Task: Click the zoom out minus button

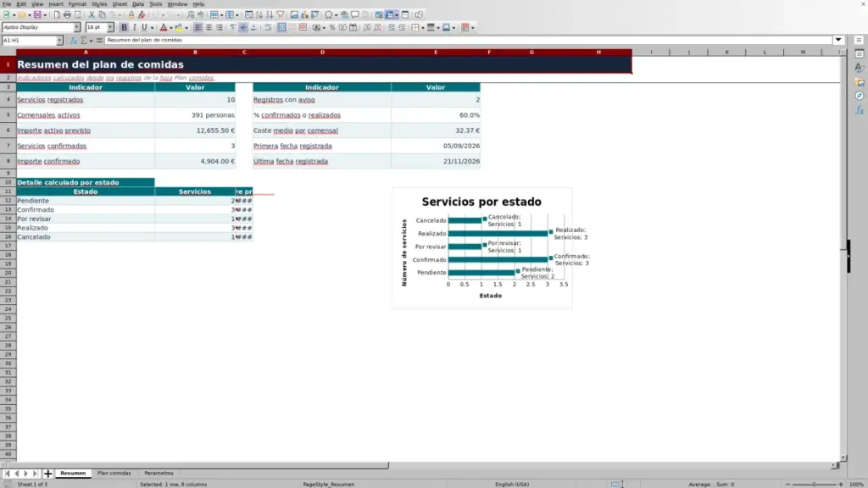Action: [x=787, y=484]
